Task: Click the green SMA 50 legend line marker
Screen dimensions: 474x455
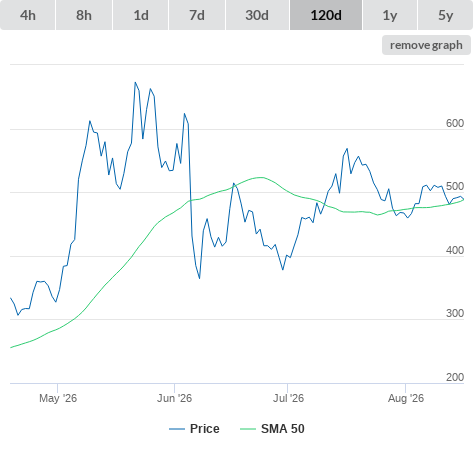Action: tap(248, 429)
